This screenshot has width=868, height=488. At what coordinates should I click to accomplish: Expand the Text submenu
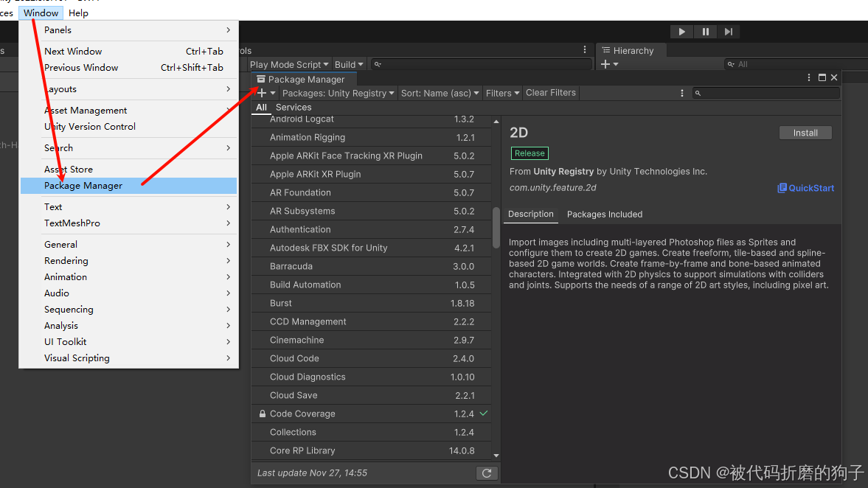point(128,207)
